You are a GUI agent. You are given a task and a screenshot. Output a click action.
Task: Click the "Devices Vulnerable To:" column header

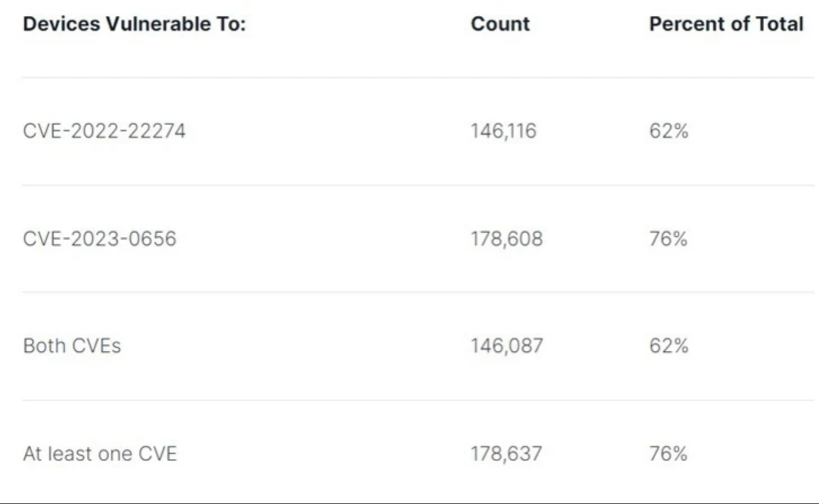(x=134, y=24)
